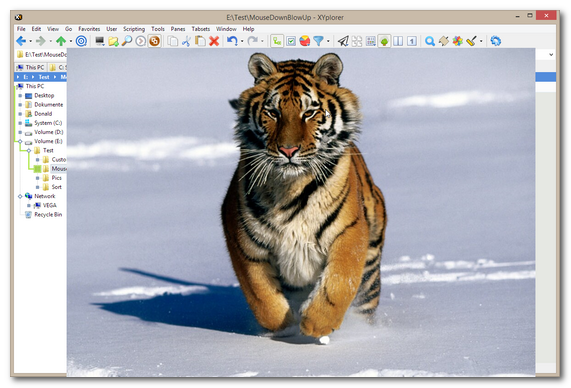This screenshot has height=388, width=571.
Task: Select Dokumente in the folder tree
Action: click(x=48, y=105)
